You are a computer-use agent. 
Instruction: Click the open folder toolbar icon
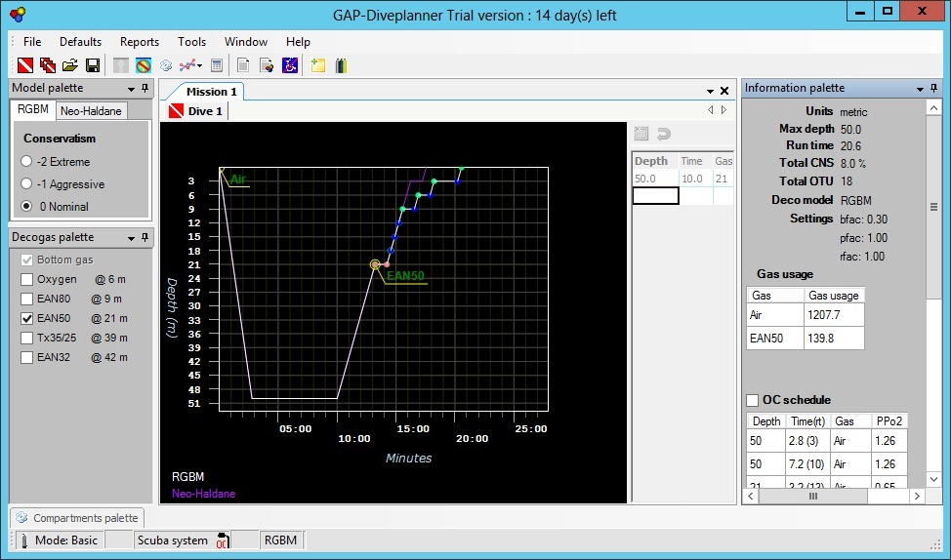pyautogui.click(x=69, y=65)
